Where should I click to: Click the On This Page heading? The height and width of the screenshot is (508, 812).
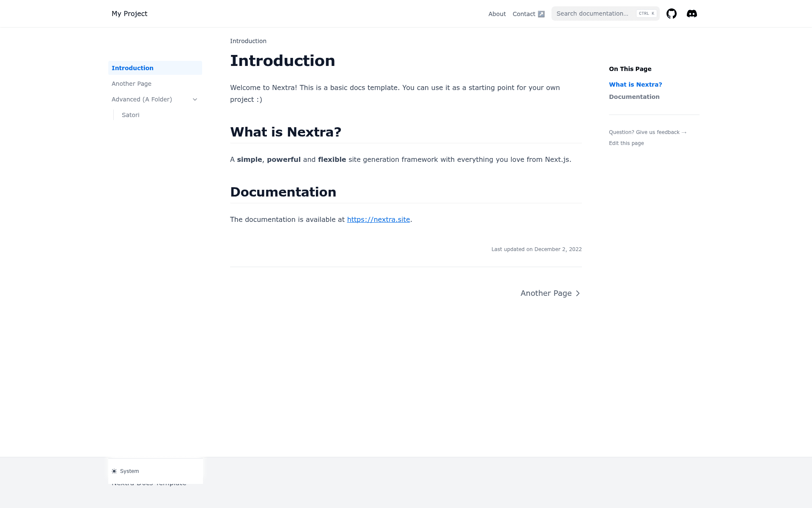[630, 69]
